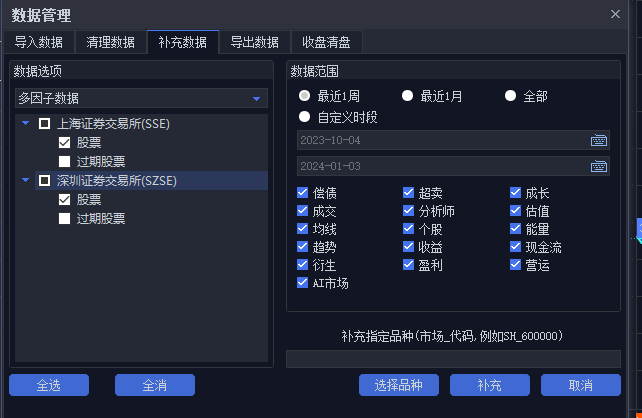The image size is (642, 418).
Task: Click the 选择品种 button
Action: click(x=399, y=385)
